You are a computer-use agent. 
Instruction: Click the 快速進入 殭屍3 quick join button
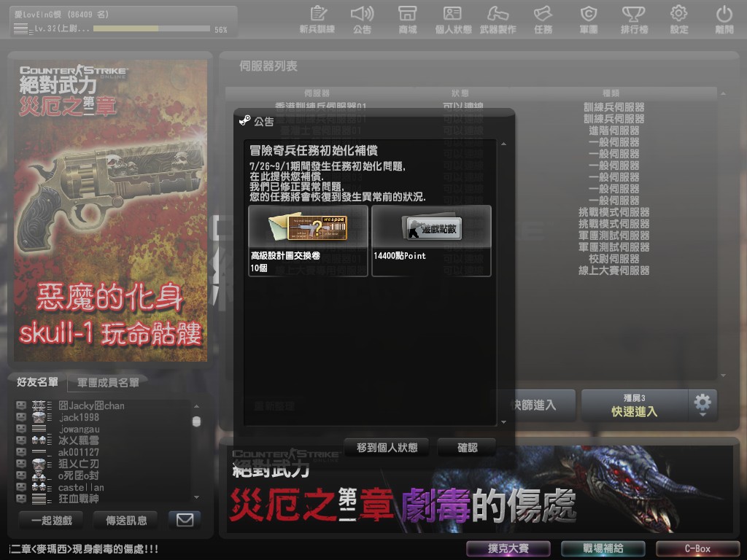pyautogui.click(x=635, y=405)
